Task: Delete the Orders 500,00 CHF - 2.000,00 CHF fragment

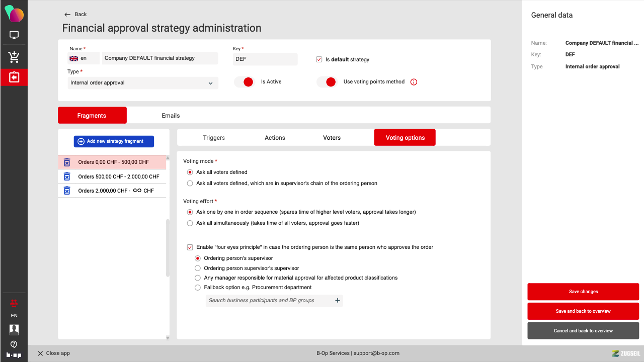Action: tap(67, 176)
